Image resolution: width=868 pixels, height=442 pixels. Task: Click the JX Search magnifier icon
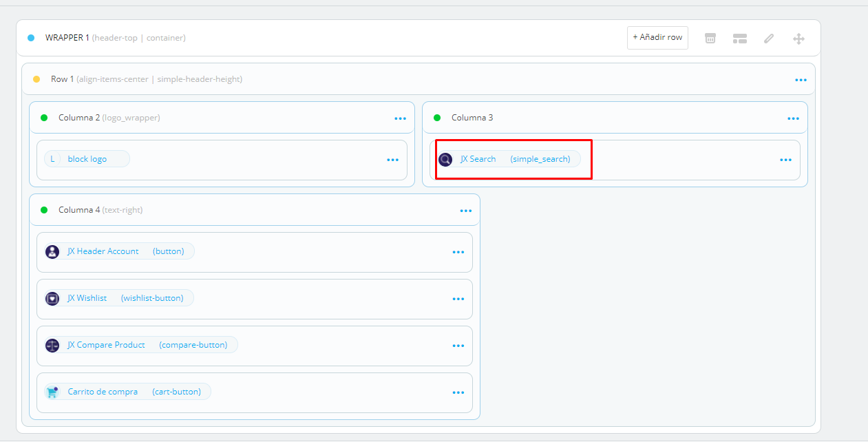[445, 159]
